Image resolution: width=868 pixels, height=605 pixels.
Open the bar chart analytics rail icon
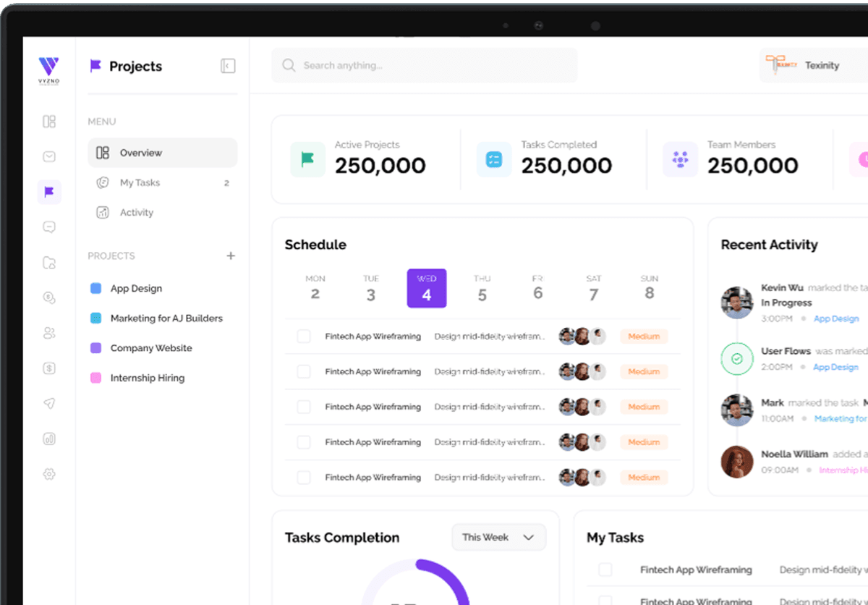[x=49, y=439]
